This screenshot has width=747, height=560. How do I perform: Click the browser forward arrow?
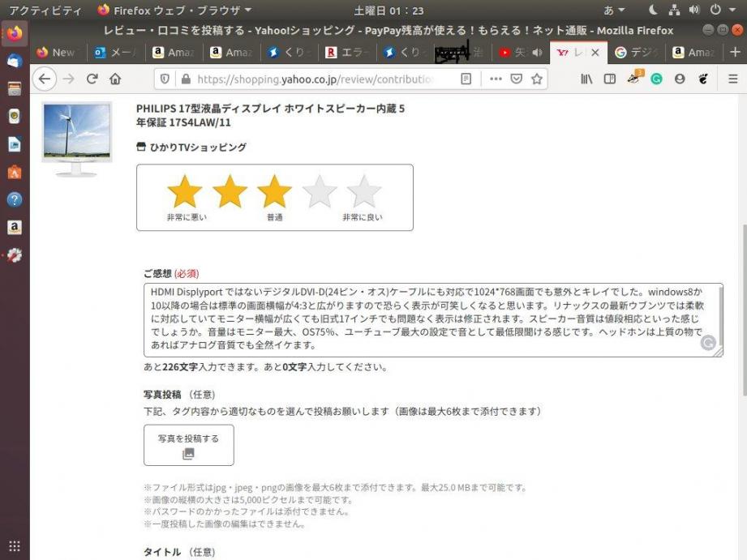point(69,79)
